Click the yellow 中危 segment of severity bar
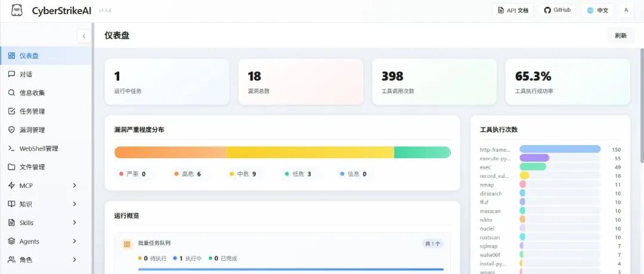This screenshot has height=274, width=644. tap(310, 152)
